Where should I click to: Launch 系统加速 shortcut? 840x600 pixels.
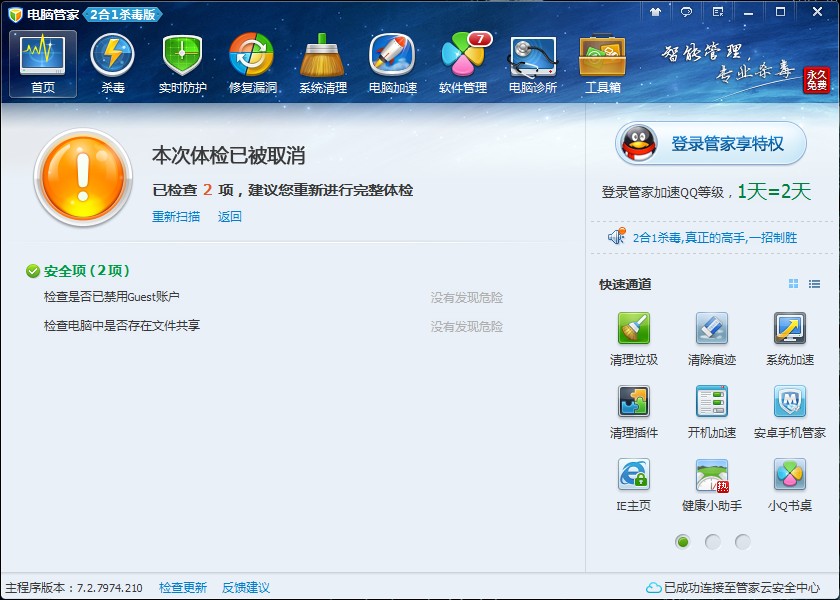pyautogui.click(x=790, y=339)
